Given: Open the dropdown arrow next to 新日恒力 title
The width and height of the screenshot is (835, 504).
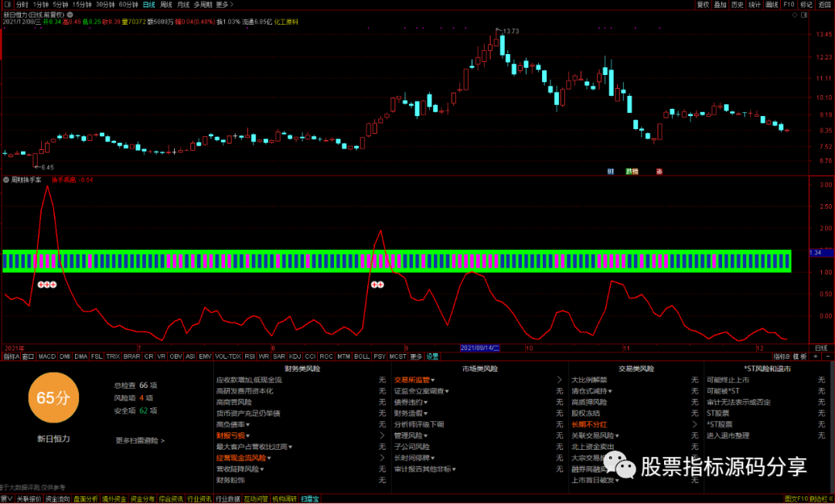Looking at the screenshot, I should 70,15.
